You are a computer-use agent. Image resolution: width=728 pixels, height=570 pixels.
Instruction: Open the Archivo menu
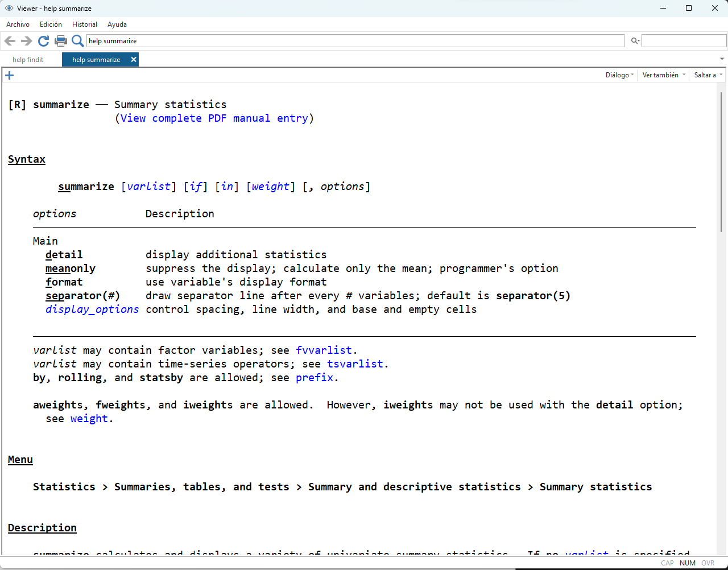tap(18, 24)
